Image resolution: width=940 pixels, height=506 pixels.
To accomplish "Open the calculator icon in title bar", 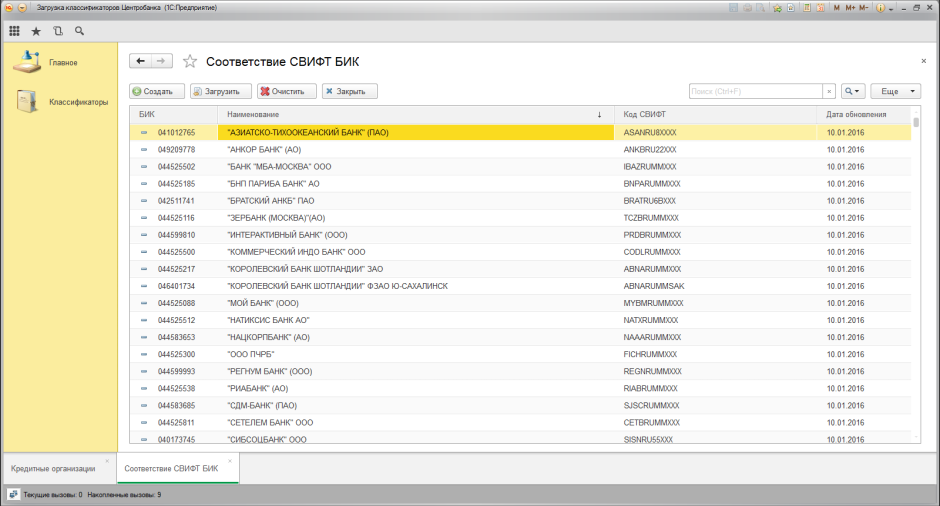I will [x=807, y=8].
